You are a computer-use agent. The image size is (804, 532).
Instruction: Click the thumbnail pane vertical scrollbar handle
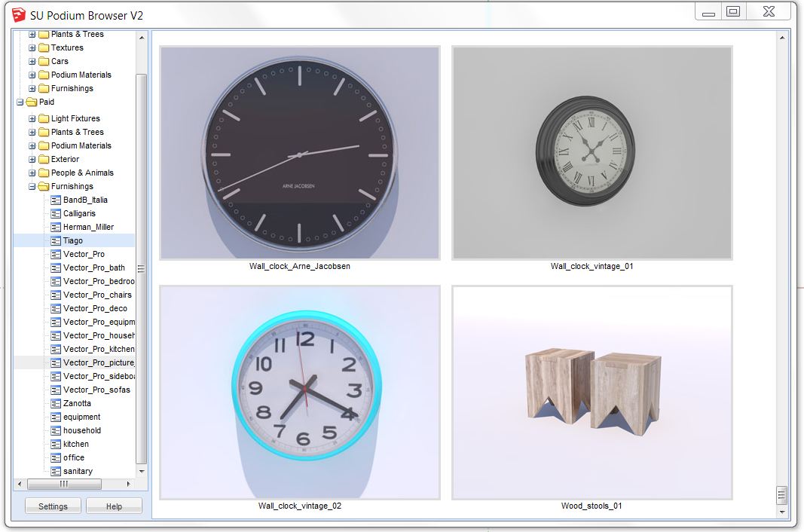(781, 495)
